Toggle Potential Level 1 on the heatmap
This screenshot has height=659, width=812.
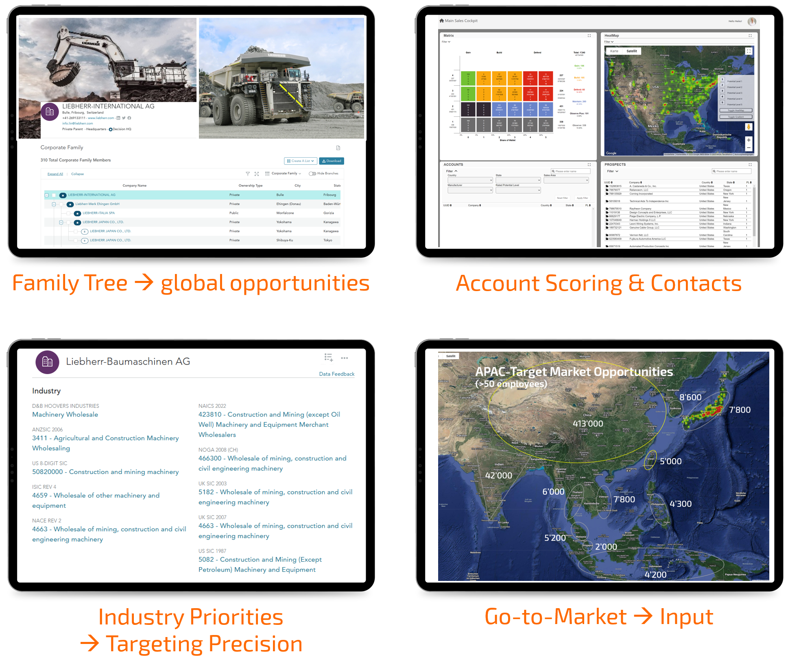coord(723,80)
